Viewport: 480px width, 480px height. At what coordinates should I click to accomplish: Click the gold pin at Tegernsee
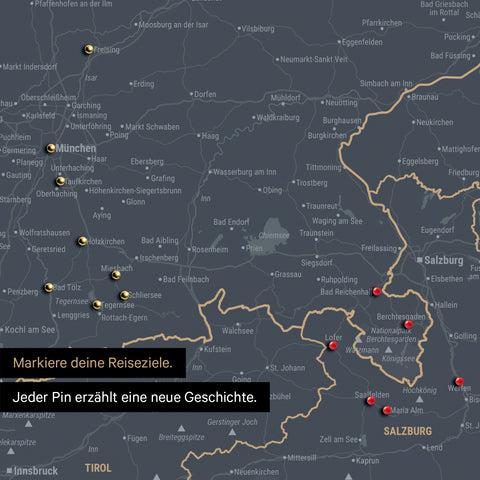97,304
